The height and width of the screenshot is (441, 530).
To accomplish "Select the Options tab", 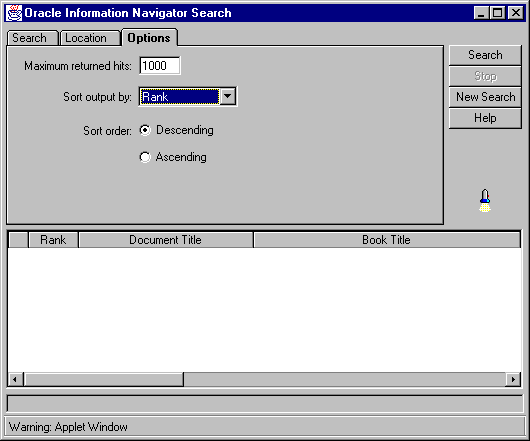I will point(149,37).
